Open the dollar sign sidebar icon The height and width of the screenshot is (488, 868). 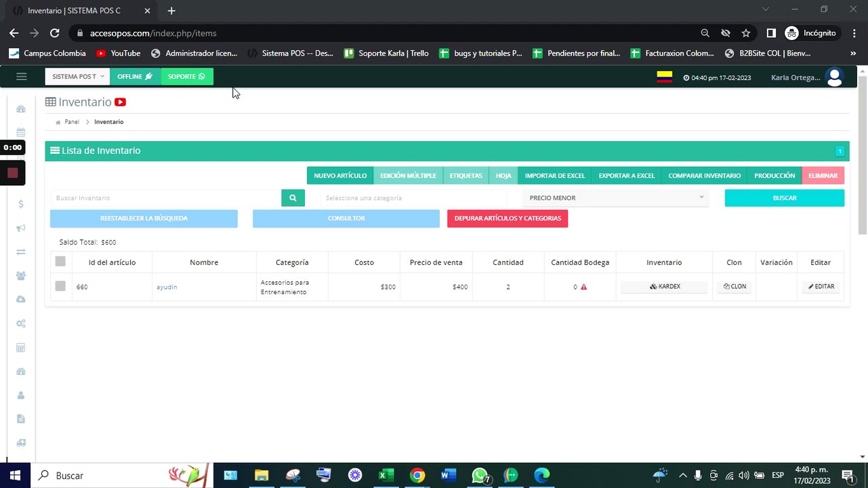tap(21, 203)
